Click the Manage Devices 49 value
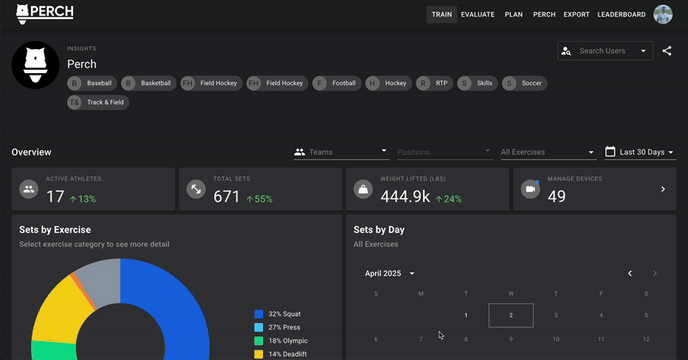The image size is (688, 360). (556, 197)
